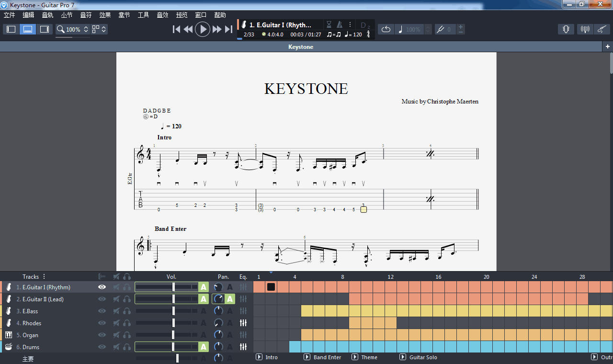The image size is (613, 364).
Task: Solo the Rhodes track
Action: coord(127,323)
